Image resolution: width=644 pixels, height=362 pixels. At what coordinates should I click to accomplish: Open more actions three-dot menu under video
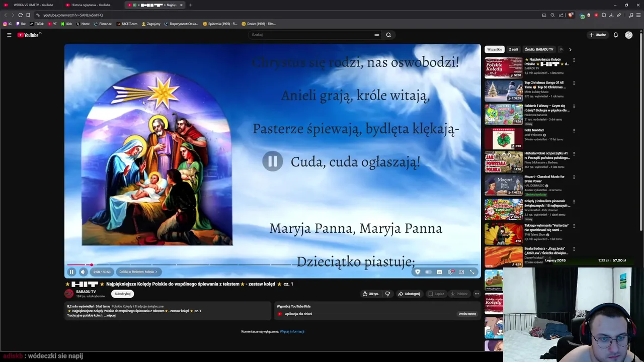pyautogui.click(x=477, y=294)
